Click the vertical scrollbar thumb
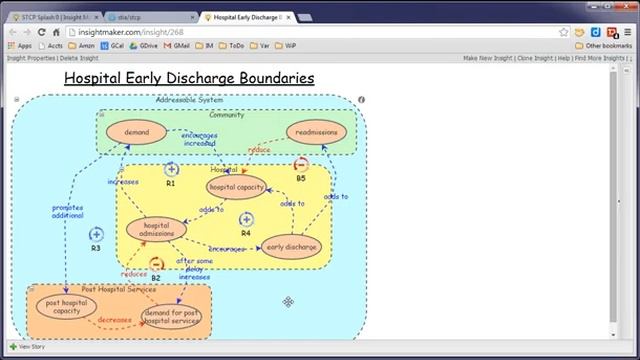640x360 pixels. [x=613, y=196]
